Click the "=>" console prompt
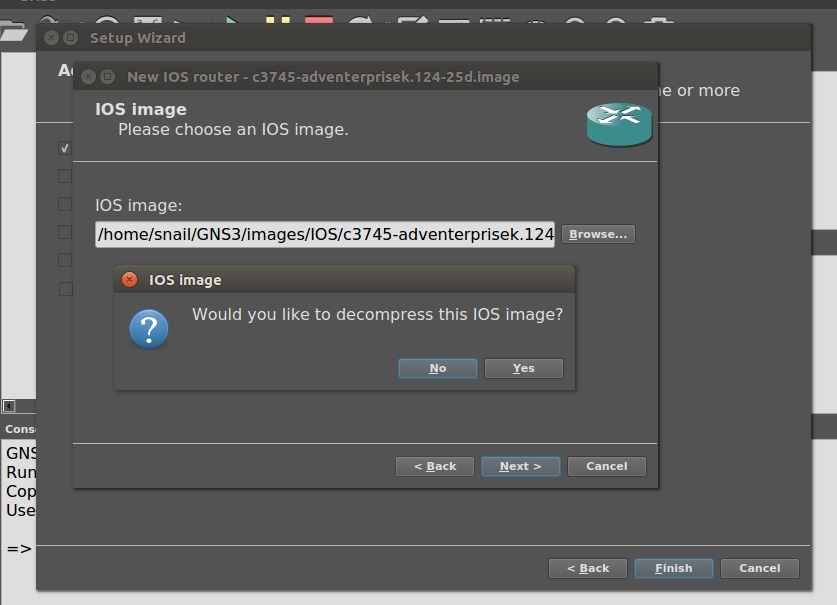The height and width of the screenshot is (605, 837). 19,548
